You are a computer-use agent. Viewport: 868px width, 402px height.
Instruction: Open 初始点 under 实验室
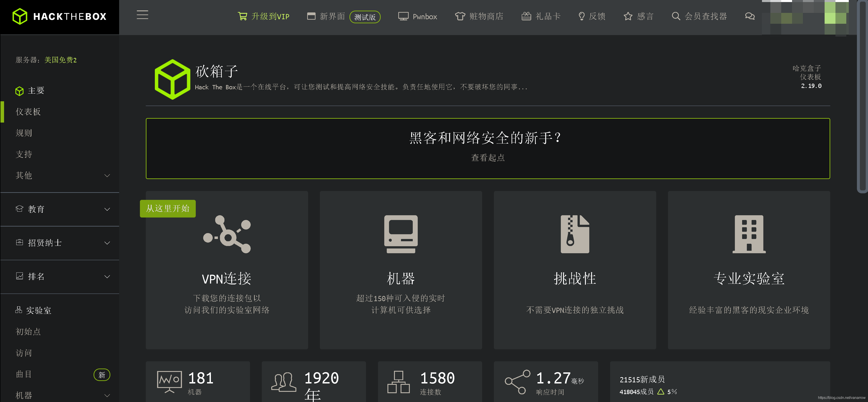click(28, 332)
